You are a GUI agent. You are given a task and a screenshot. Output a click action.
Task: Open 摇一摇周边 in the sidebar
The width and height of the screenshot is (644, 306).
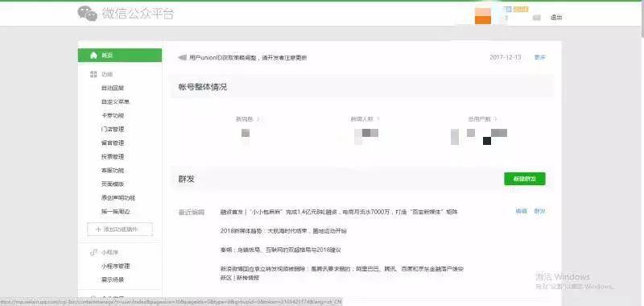(115, 212)
